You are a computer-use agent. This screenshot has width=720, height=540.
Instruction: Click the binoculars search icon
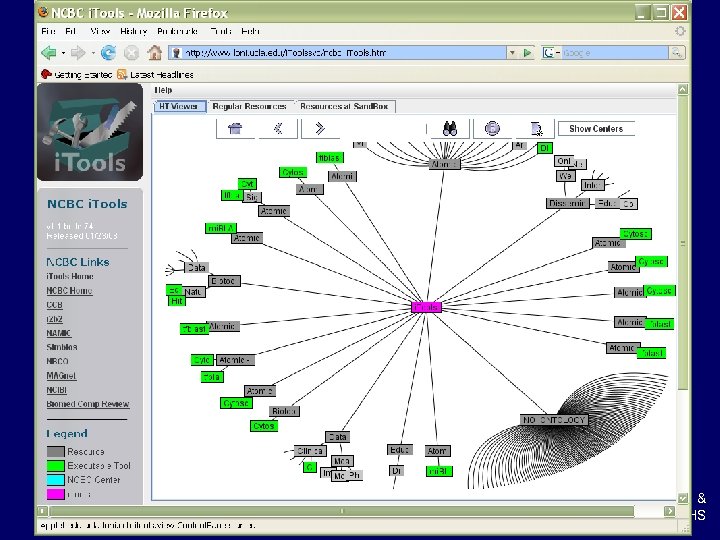pos(450,129)
